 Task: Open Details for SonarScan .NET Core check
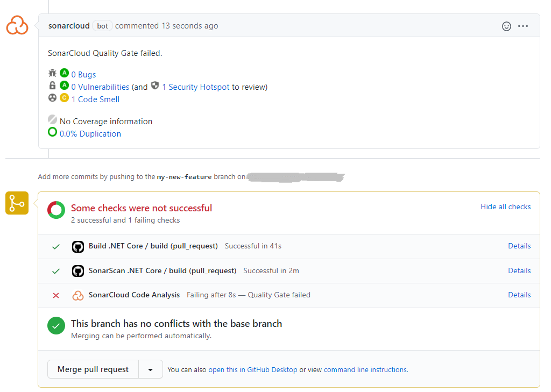point(519,270)
